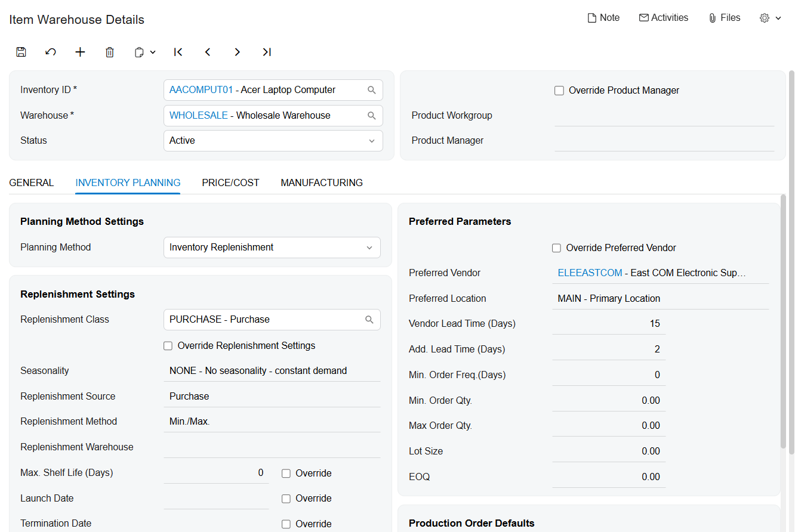Switch to the PRICE/COST tab

tap(230, 183)
